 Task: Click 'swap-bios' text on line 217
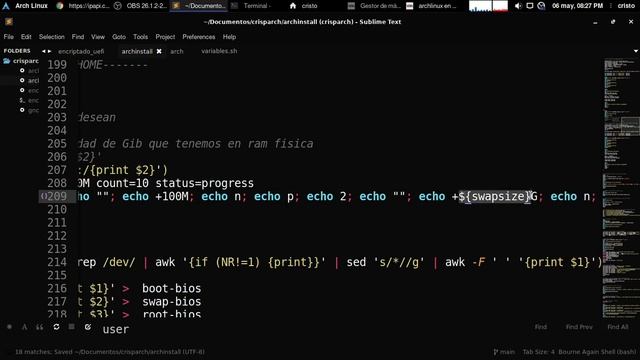[x=171, y=302]
